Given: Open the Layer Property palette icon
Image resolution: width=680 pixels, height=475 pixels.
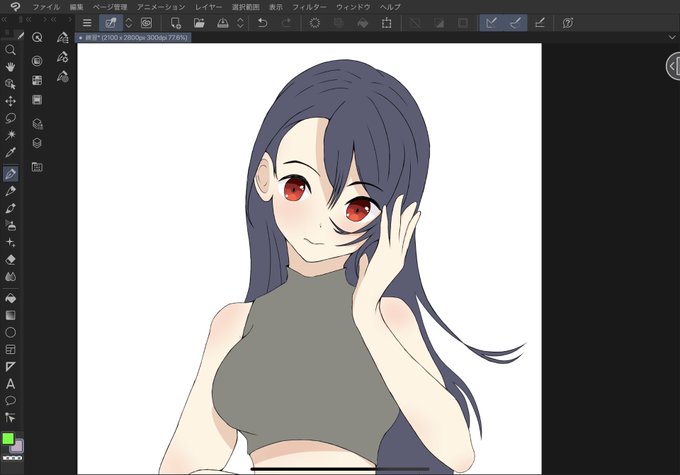Looking at the screenshot, I should pyautogui.click(x=37, y=124).
